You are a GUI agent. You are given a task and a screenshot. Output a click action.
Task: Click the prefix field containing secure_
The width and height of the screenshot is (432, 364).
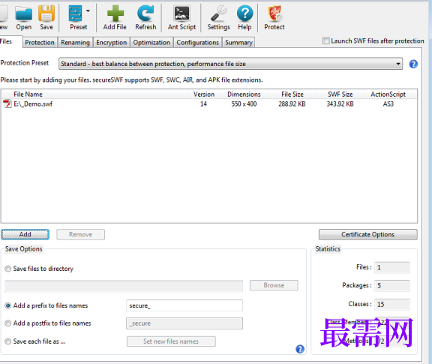point(184,306)
